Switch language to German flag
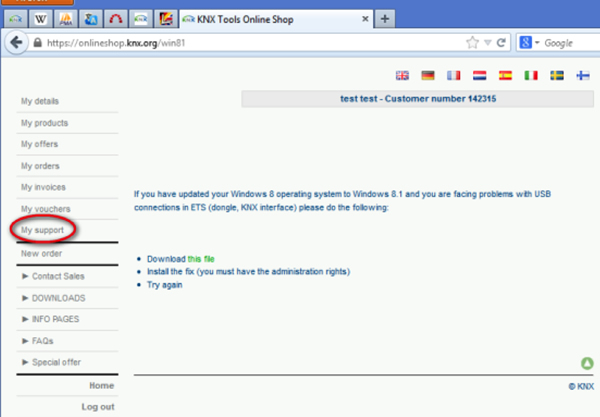Image resolution: width=600 pixels, height=417 pixels. (x=428, y=75)
